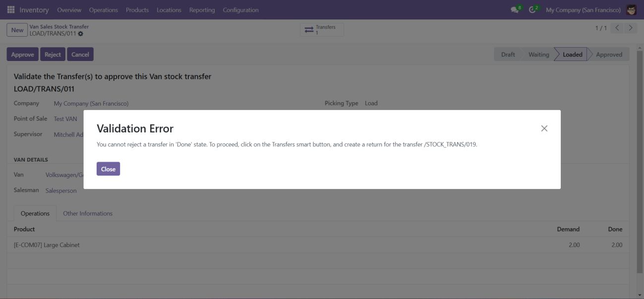Close the Validation Error dialog with X
The image size is (644, 299).
[544, 128]
